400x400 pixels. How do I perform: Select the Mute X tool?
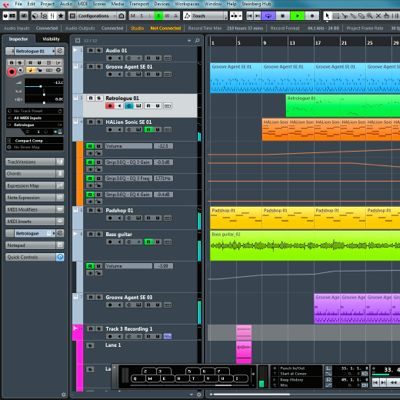pyautogui.click(x=378, y=16)
